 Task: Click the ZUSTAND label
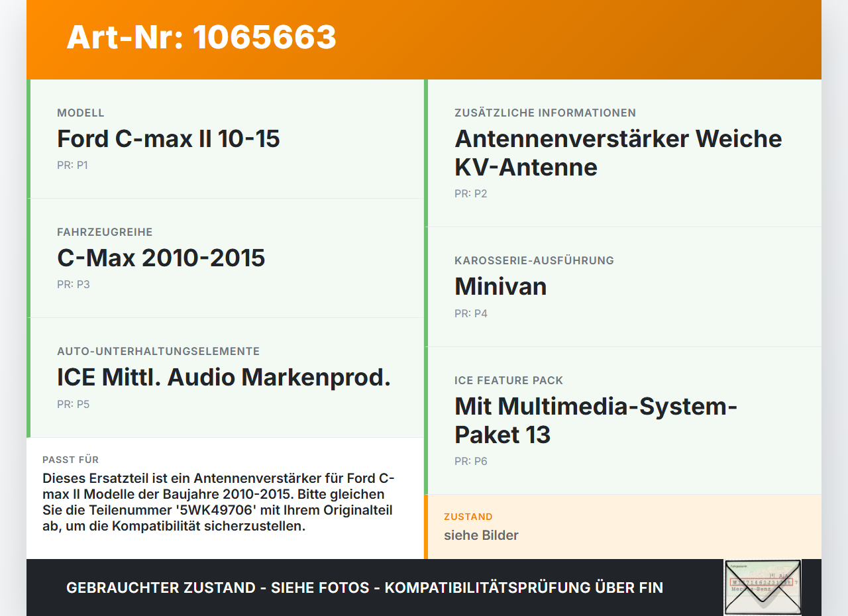click(x=468, y=517)
